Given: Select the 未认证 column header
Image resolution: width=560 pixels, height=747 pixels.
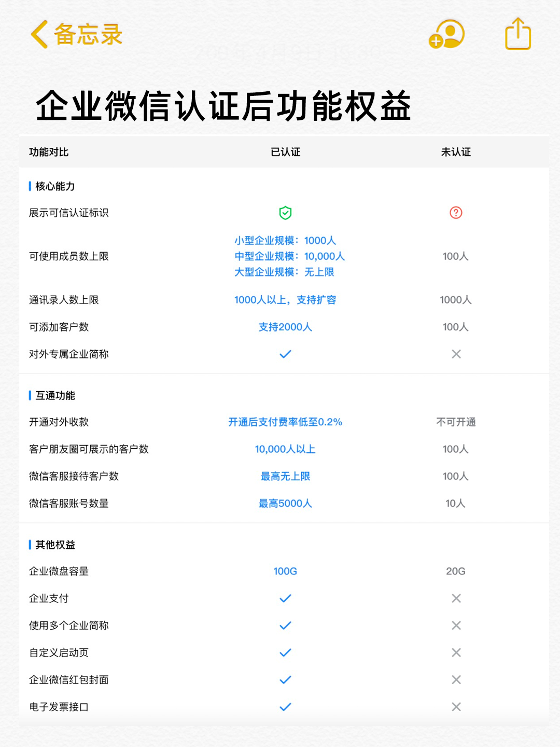Looking at the screenshot, I should [455, 152].
